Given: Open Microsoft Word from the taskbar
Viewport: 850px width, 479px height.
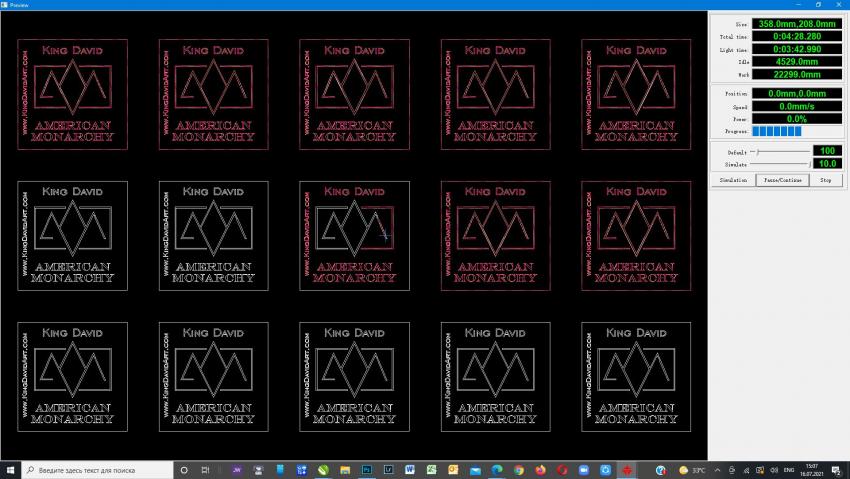Looking at the screenshot, I should tap(410, 469).
